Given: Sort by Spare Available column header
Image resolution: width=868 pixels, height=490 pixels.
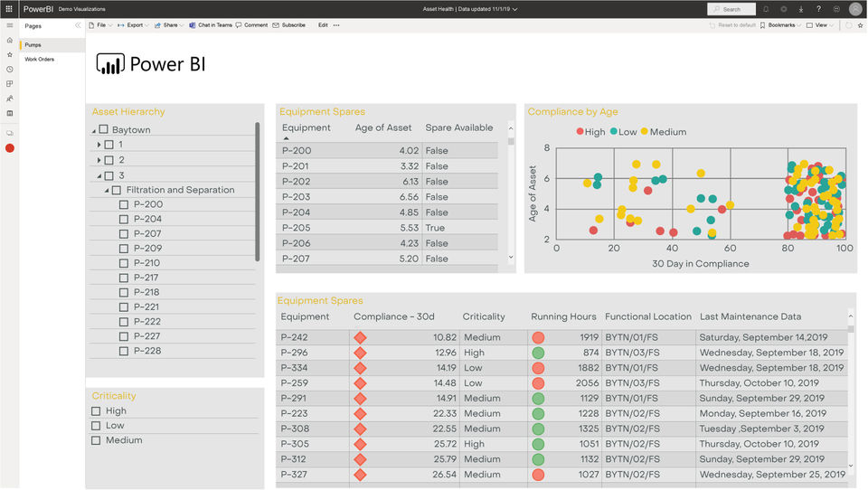Looking at the screenshot, I should point(459,127).
